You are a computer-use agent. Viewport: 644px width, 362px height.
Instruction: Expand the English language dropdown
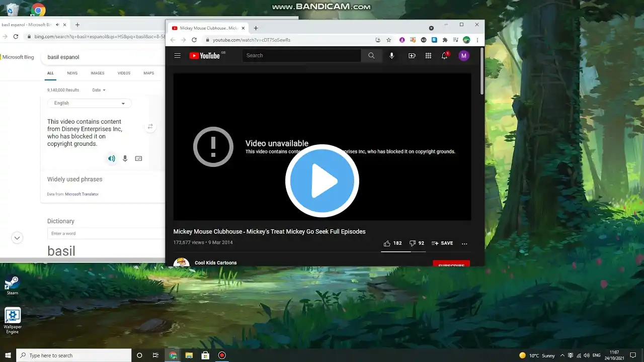tap(90, 103)
